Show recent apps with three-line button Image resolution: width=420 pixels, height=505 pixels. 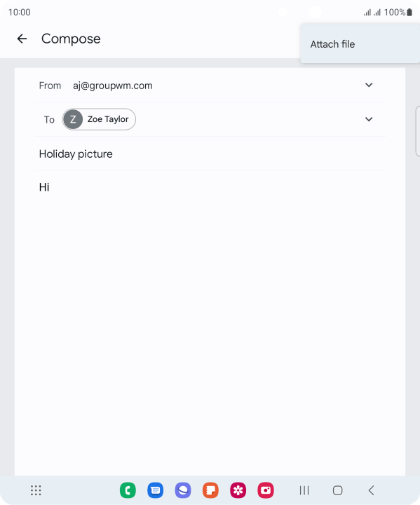(304, 490)
